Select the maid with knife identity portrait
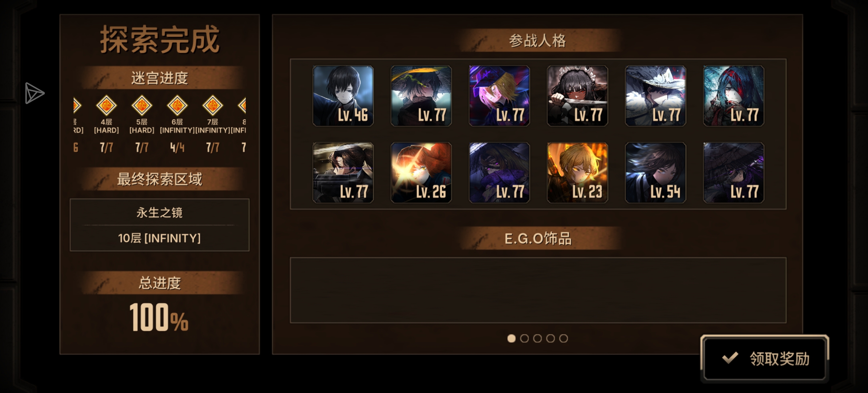Viewport: 868px width, 393px height. [578, 96]
